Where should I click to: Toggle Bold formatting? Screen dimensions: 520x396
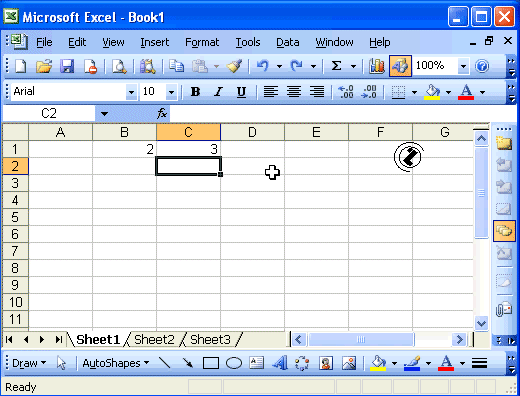[x=195, y=92]
